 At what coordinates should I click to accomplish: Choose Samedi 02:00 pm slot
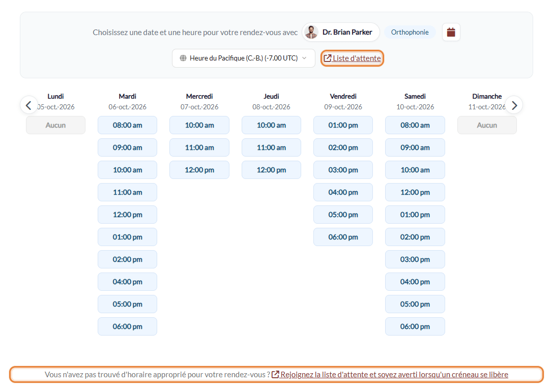pos(415,237)
